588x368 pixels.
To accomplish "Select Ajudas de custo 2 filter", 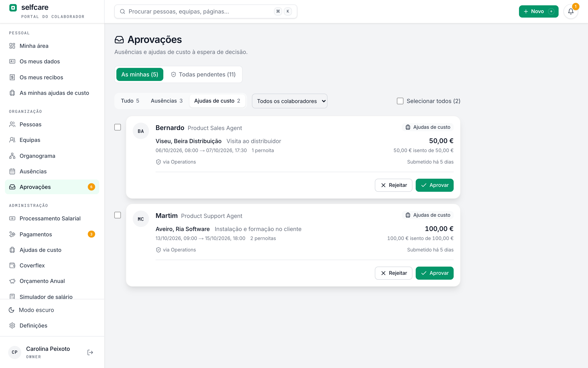I will [217, 101].
